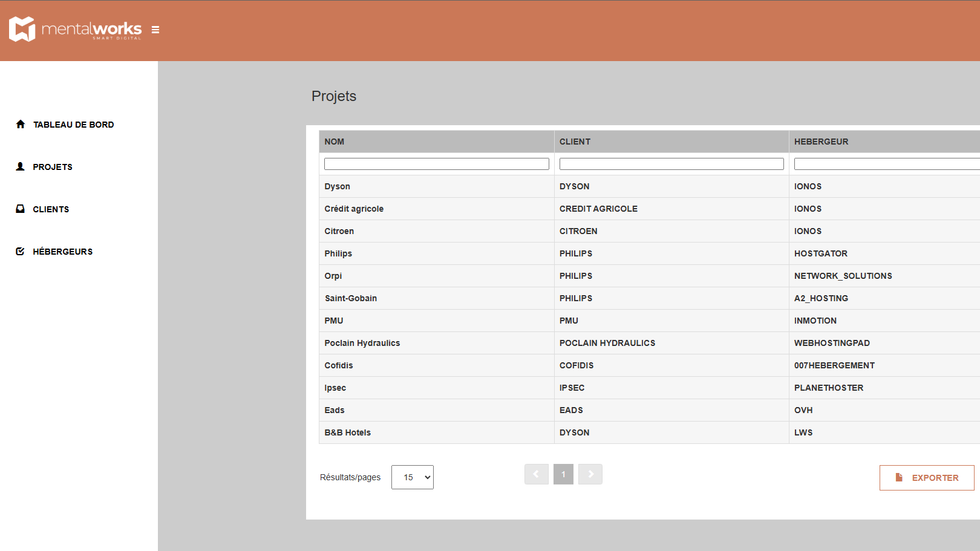980x551 pixels.
Task: Click the user icon beside Projets
Action: coord(20,166)
